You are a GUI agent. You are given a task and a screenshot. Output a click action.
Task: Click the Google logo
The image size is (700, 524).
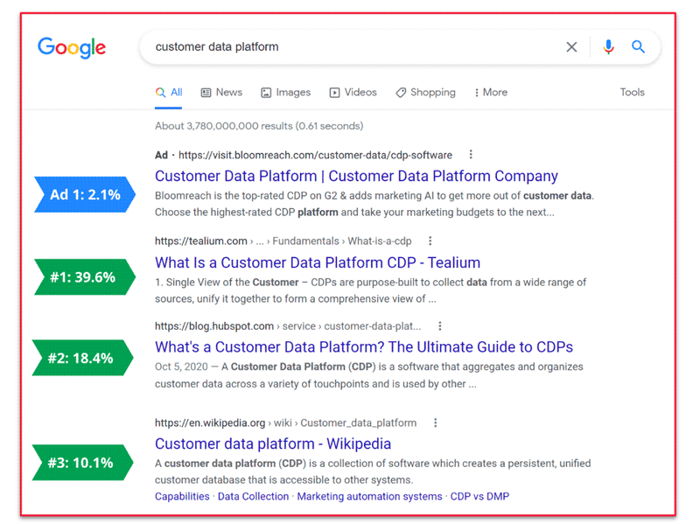pyautogui.click(x=72, y=47)
